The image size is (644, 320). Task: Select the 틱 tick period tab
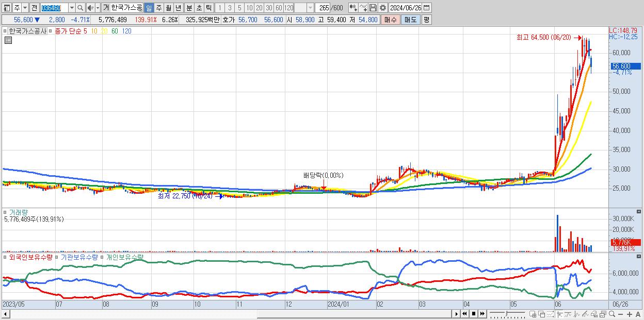[x=208, y=8]
